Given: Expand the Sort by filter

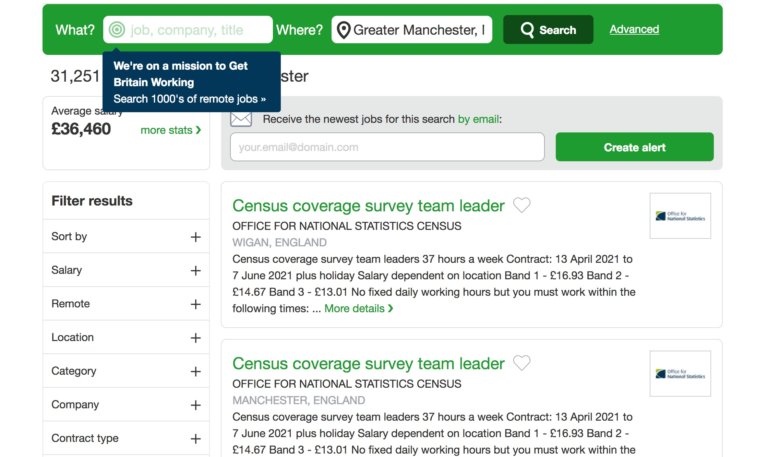Looking at the screenshot, I should [126, 237].
